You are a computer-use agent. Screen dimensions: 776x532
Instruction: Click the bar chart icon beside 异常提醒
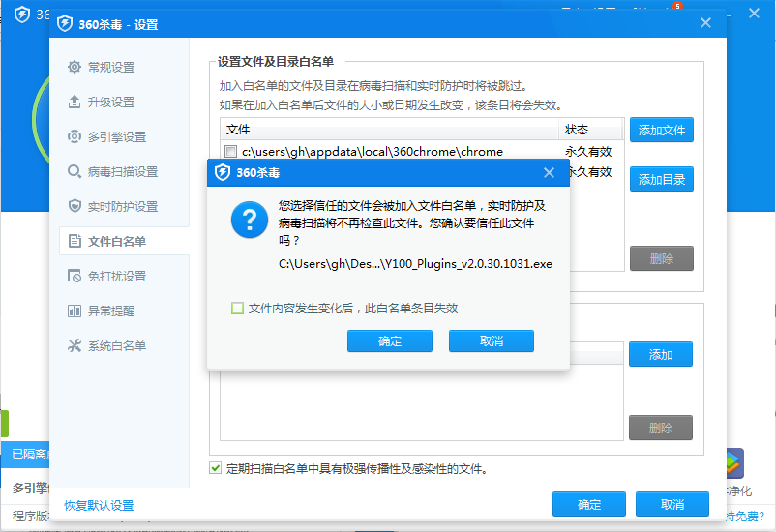tap(75, 310)
